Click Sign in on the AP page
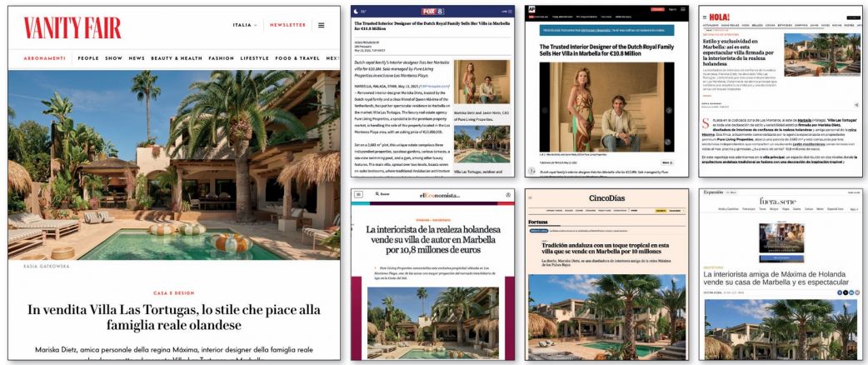The height and width of the screenshot is (365, 868). (672, 9)
